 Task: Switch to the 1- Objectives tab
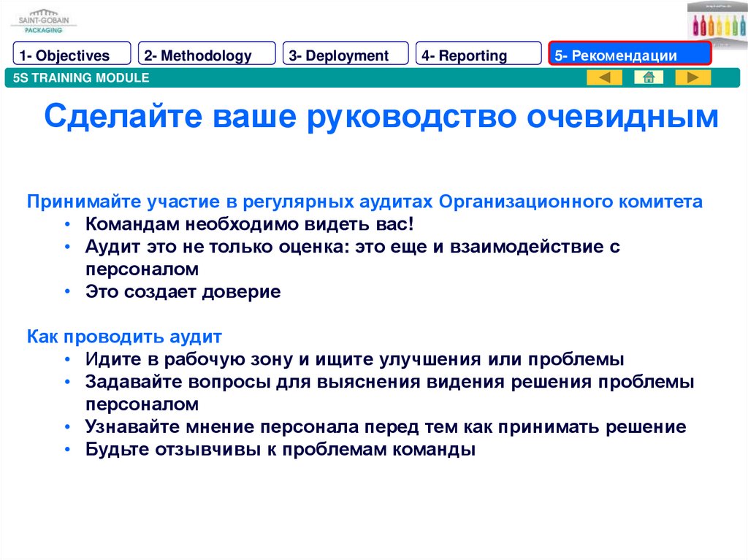click(x=72, y=55)
